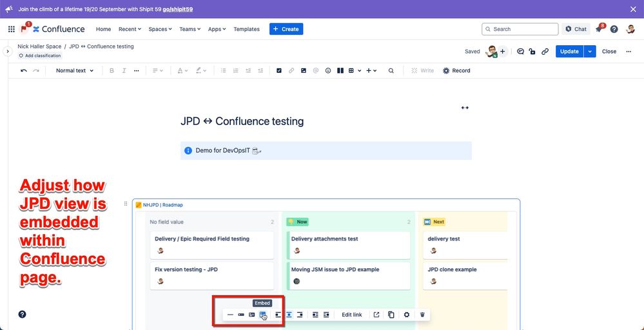Insert a column layout

pos(340,71)
